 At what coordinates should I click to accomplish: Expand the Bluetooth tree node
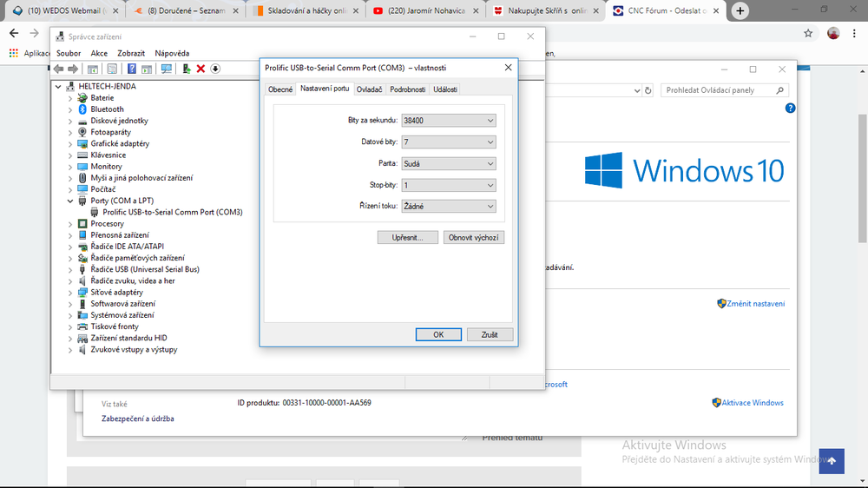point(71,109)
